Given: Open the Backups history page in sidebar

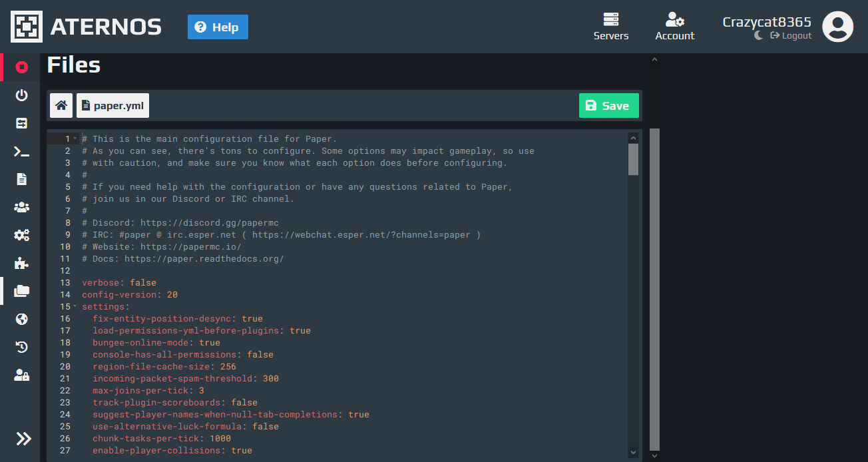Looking at the screenshot, I should (21, 347).
